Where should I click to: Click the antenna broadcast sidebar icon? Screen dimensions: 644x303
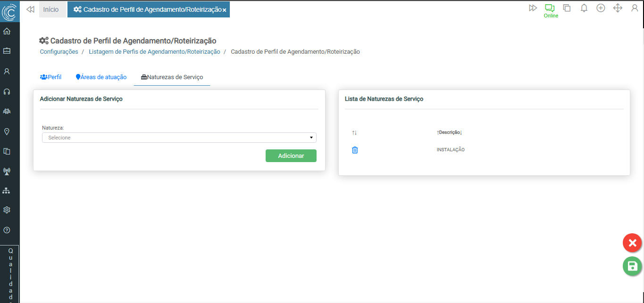pos(7,171)
